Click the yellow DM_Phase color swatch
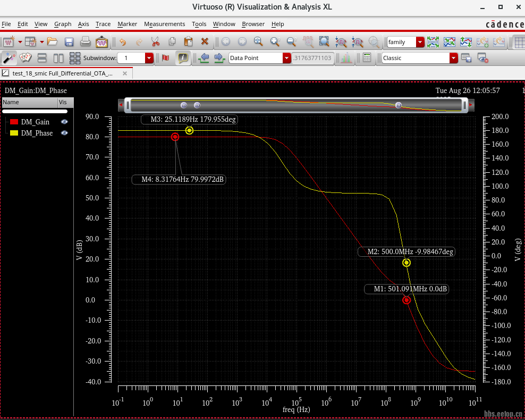 [14, 133]
